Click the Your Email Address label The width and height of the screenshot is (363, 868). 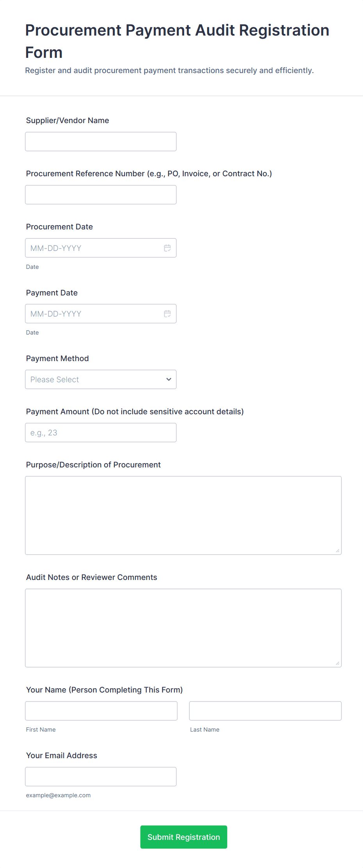pos(62,755)
